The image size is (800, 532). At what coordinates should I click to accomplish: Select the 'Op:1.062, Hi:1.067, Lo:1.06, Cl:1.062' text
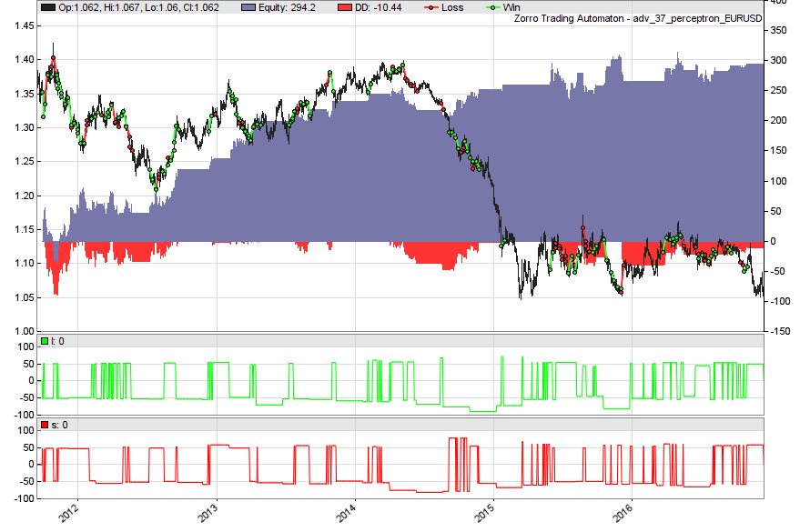click(138, 7)
